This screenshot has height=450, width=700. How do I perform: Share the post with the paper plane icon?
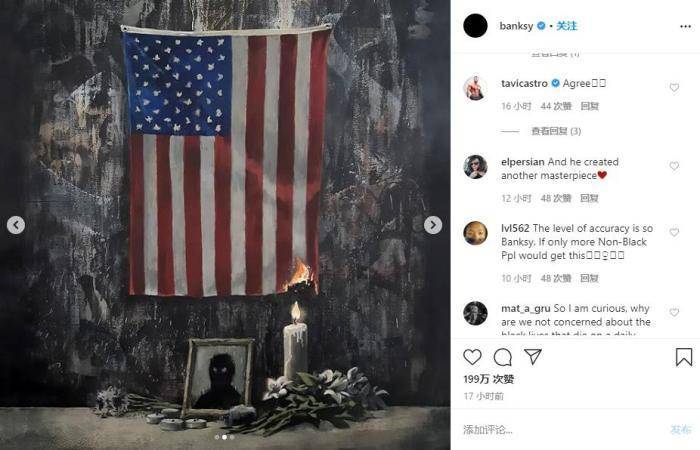pos(533,357)
